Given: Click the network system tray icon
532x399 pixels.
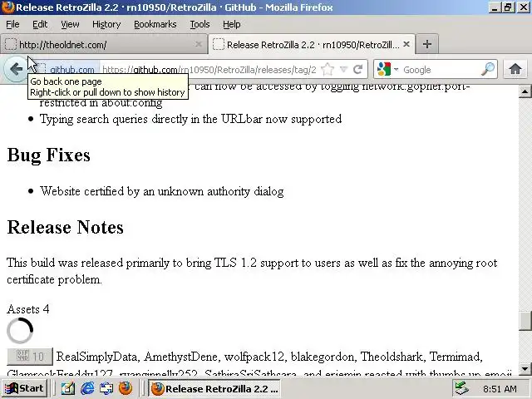Looking at the screenshot, I should (x=461, y=388).
